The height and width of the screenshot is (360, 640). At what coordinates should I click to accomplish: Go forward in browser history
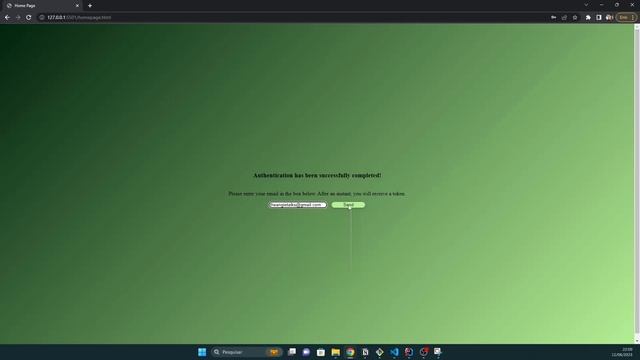click(18, 18)
